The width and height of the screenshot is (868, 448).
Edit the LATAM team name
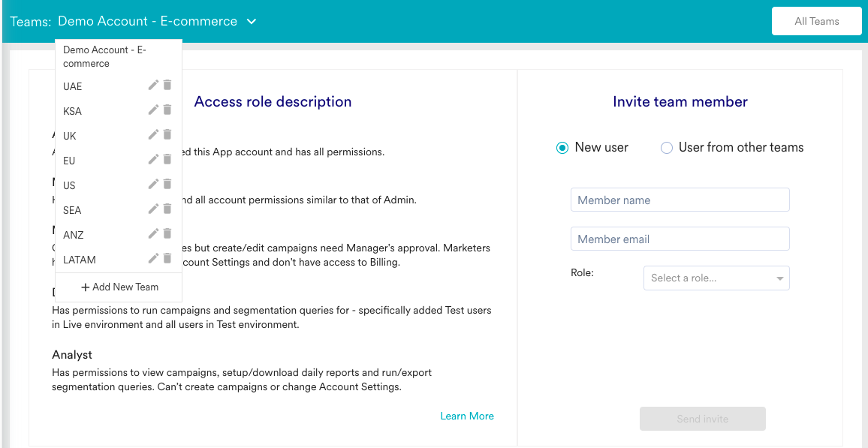click(153, 258)
